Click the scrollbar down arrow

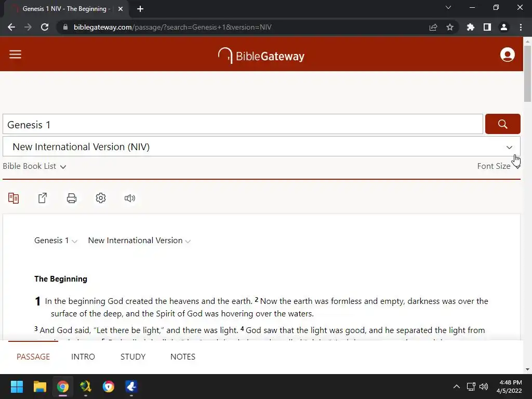[x=527, y=369]
